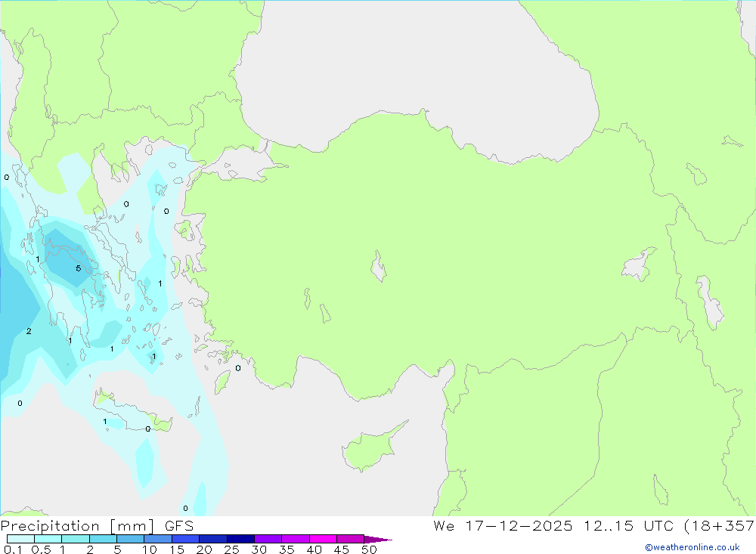Viewport: 756px width, 554px height.
Task: Click the '25' legend scale label
Action: point(232,549)
